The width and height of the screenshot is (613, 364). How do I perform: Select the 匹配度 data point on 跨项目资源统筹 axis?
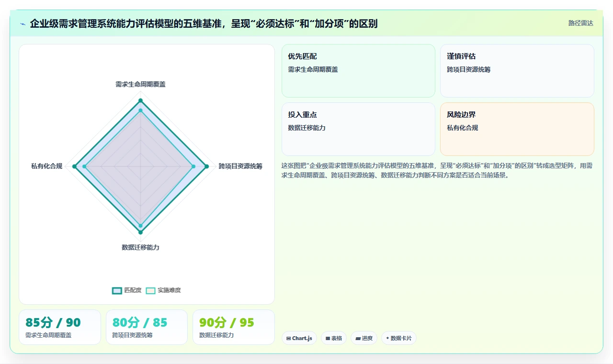(206, 166)
